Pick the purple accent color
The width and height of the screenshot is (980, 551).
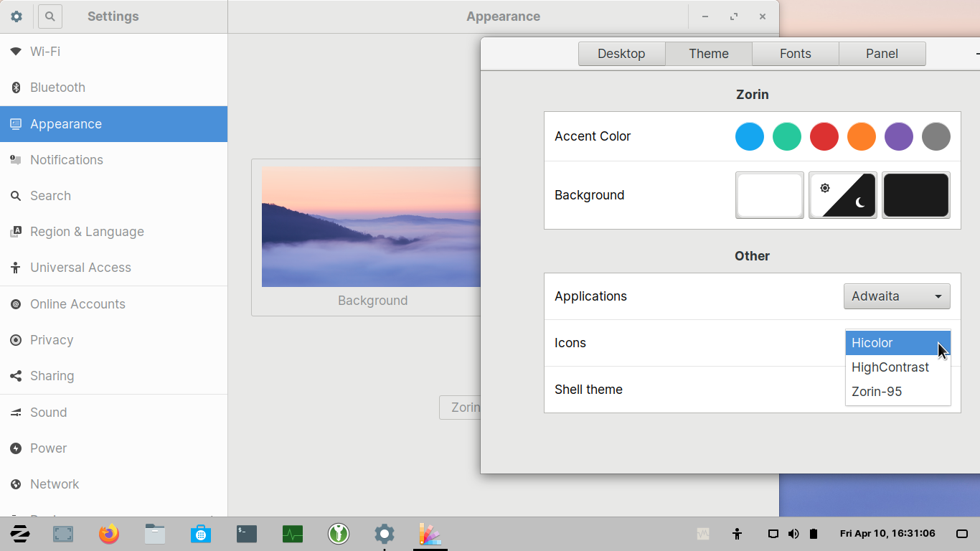(x=898, y=136)
